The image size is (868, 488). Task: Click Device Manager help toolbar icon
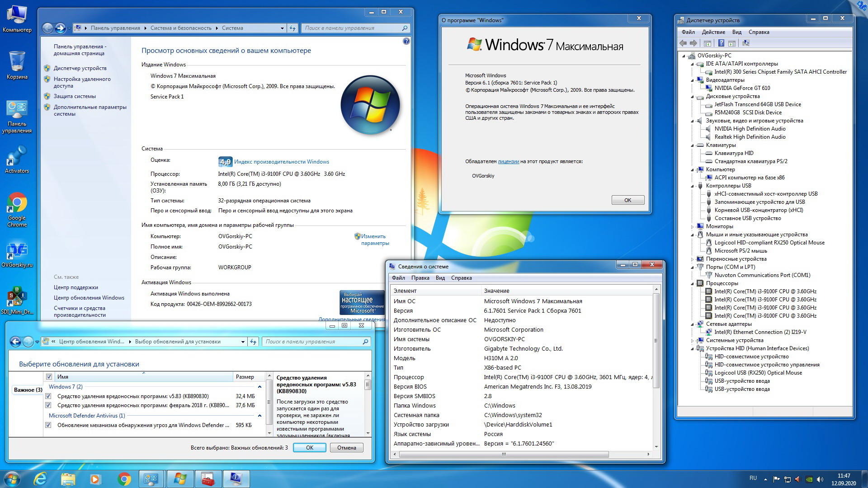[x=721, y=43]
